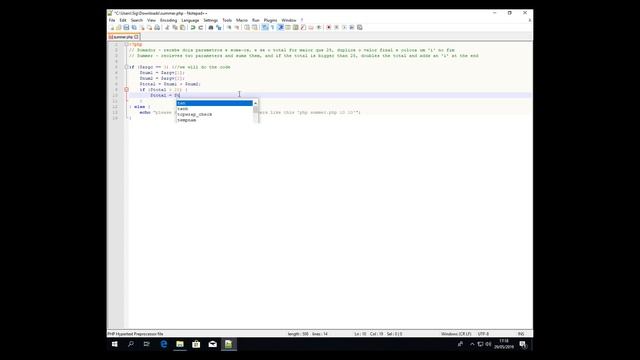
Task: Click the Run Macro Multiple Times icon
Action: 352,27
